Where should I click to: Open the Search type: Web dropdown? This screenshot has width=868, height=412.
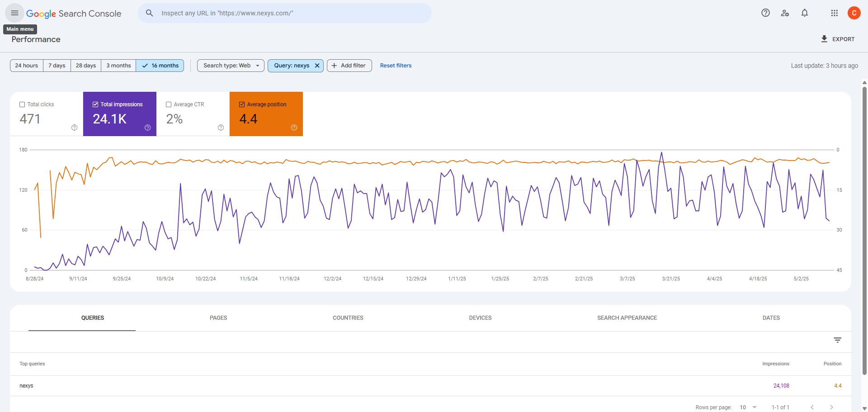pyautogui.click(x=230, y=66)
